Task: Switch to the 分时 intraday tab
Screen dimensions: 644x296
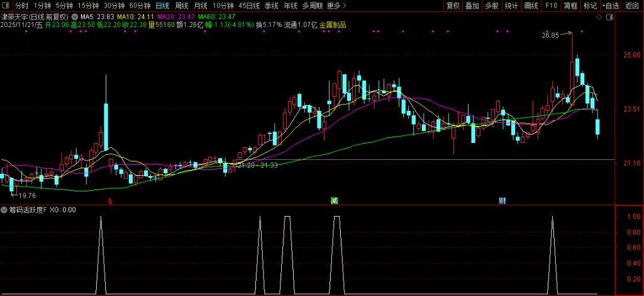Action: pos(21,6)
